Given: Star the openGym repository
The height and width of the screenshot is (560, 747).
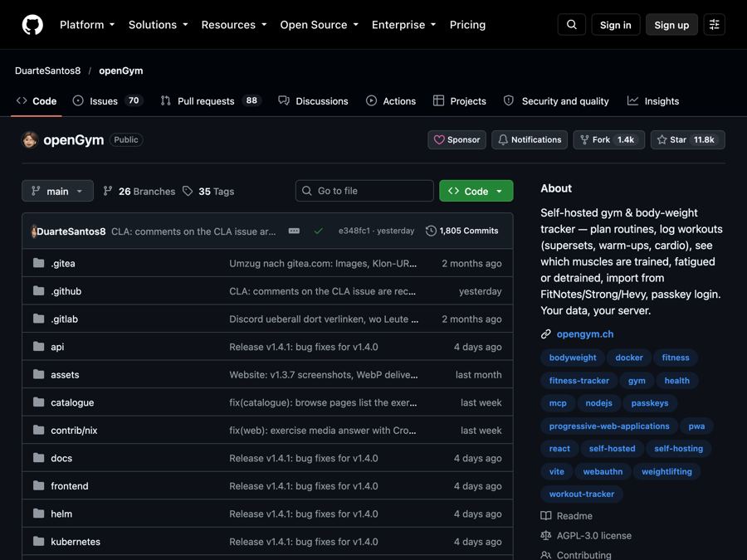Looking at the screenshot, I should pyautogui.click(x=688, y=140).
